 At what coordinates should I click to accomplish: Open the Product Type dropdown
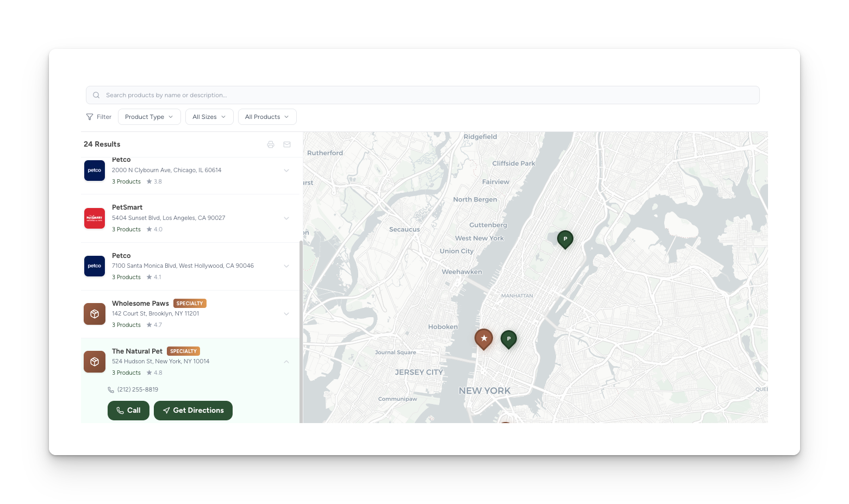pyautogui.click(x=149, y=117)
